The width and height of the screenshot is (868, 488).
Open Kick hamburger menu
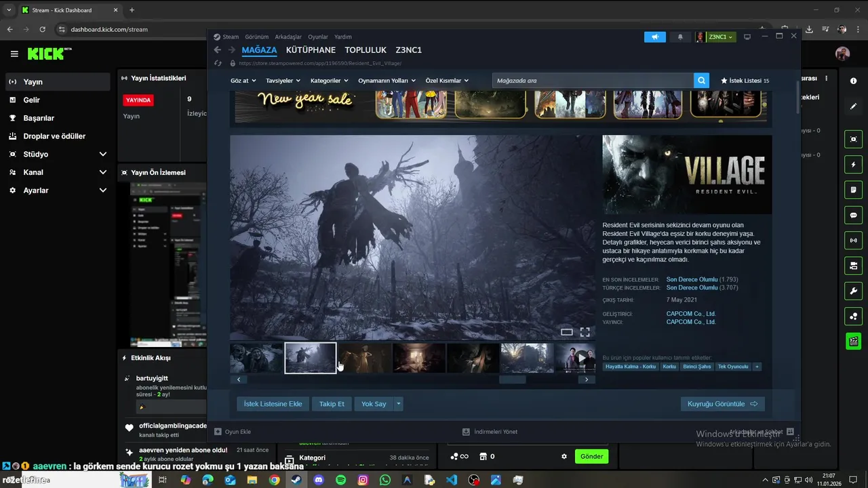click(x=14, y=54)
